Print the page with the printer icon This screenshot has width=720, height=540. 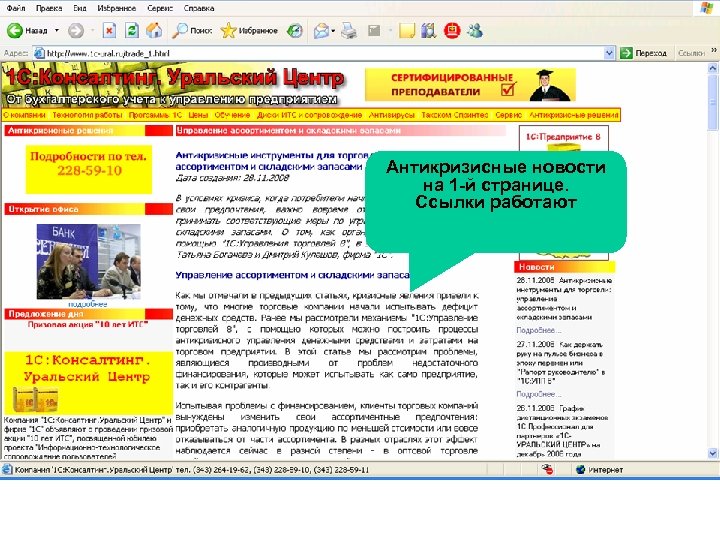(x=349, y=31)
